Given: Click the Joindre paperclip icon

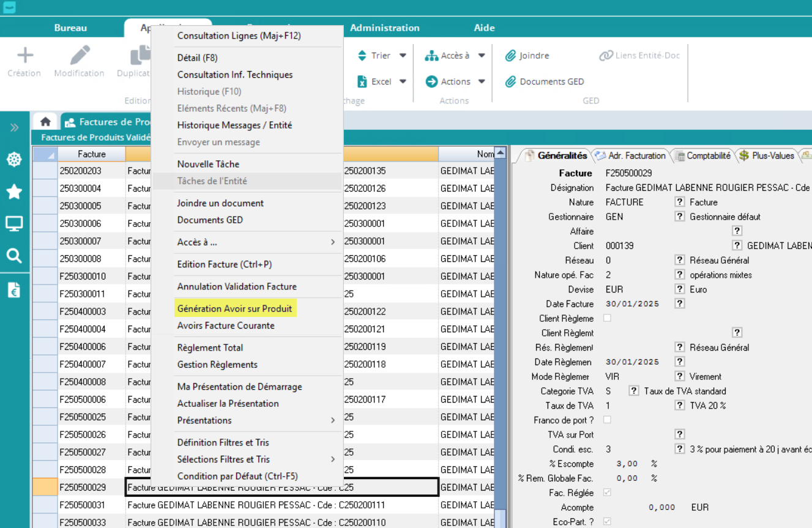Looking at the screenshot, I should click(x=510, y=56).
